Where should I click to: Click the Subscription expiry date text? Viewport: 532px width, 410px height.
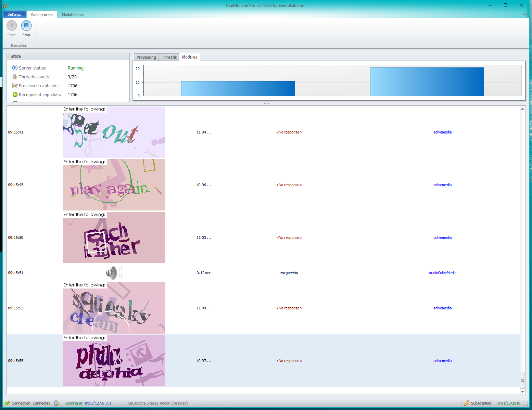click(x=508, y=403)
